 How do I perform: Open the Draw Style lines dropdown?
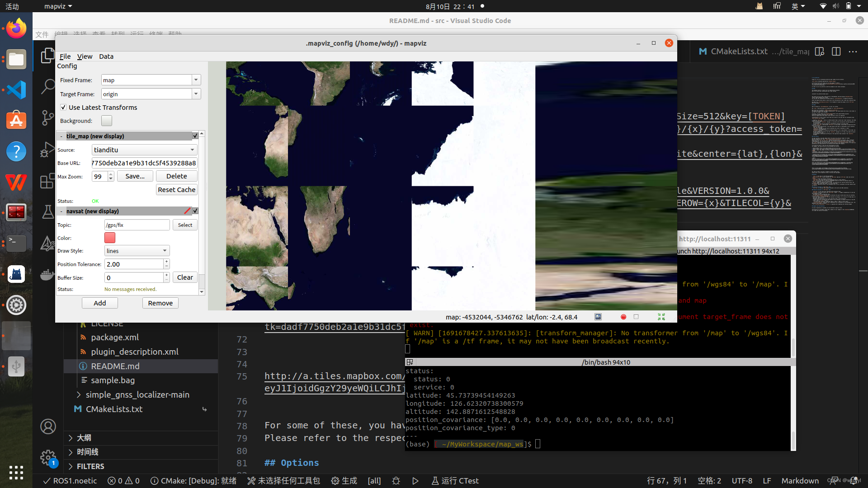pos(137,251)
